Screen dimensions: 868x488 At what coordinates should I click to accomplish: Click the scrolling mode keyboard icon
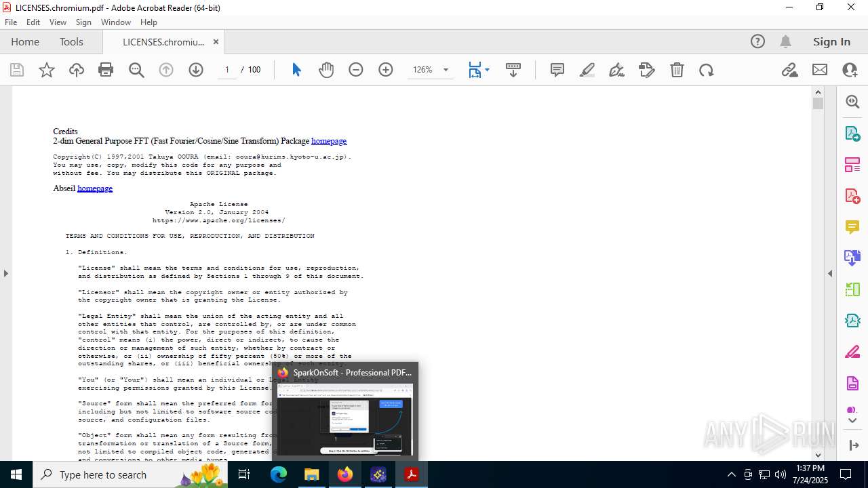[513, 70]
